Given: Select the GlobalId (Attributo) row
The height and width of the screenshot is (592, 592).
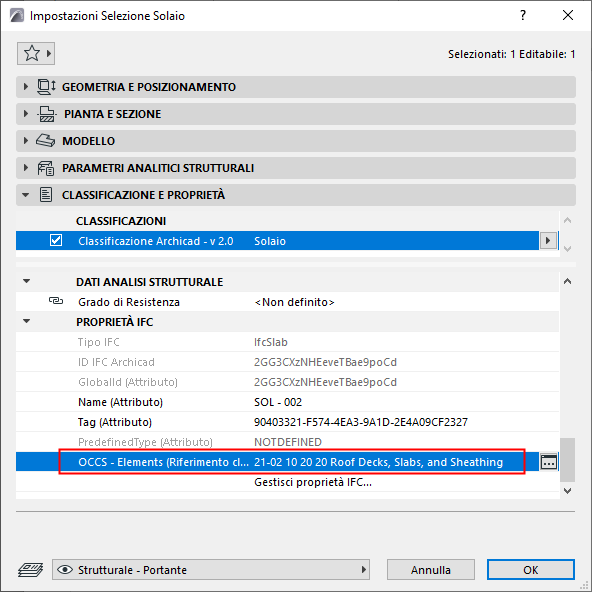Looking at the screenshot, I should point(287,382).
